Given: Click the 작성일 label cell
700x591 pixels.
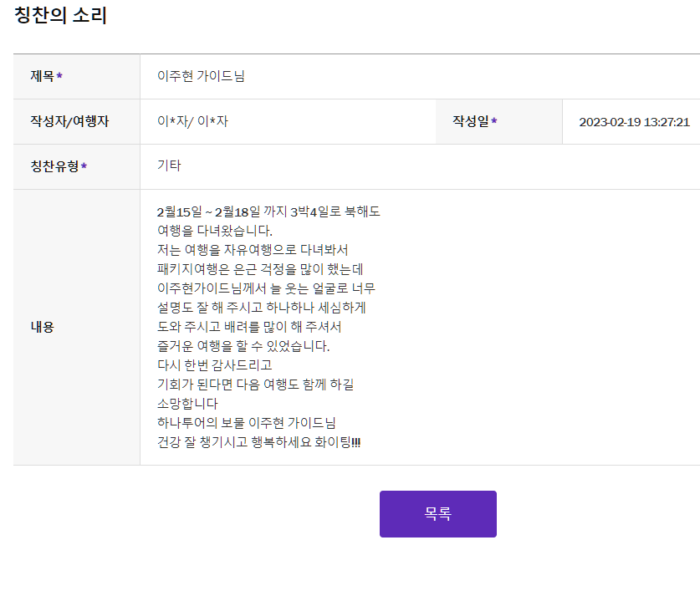Looking at the screenshot, I should point(498,121).
